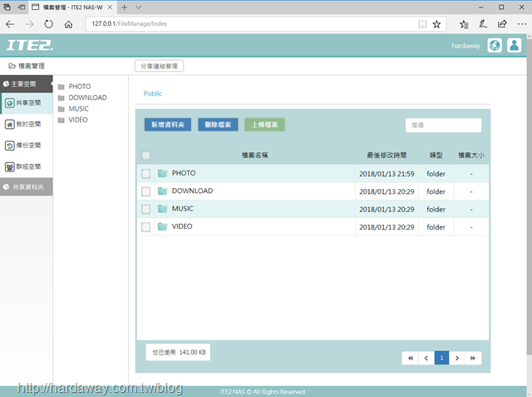Viewport: 532px width, 397px height.
Task: Sort by 最後修改時間 column header
Action: (x=387, y=155)
